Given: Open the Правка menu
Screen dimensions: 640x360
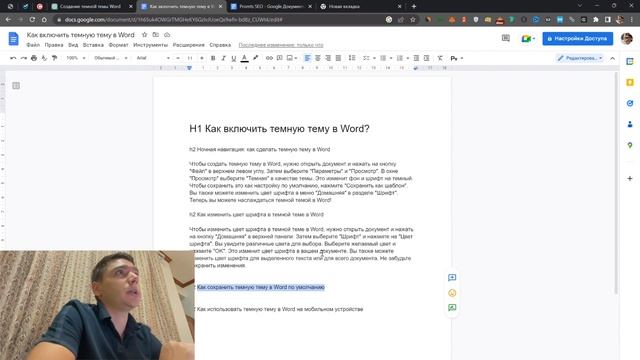Looking at the screenshot, I should (54, 45).
